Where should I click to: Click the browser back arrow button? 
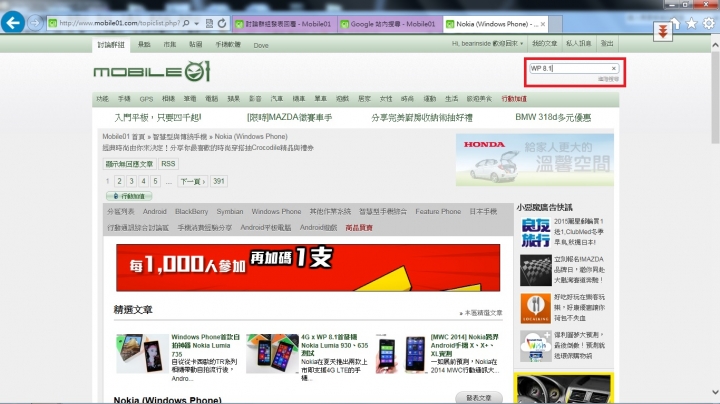coord(13,22)
